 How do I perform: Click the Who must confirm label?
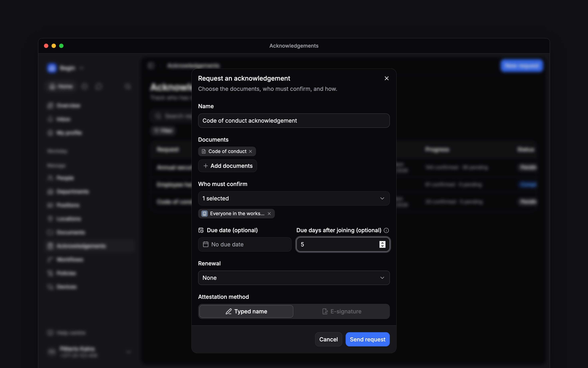click(222, 184)
